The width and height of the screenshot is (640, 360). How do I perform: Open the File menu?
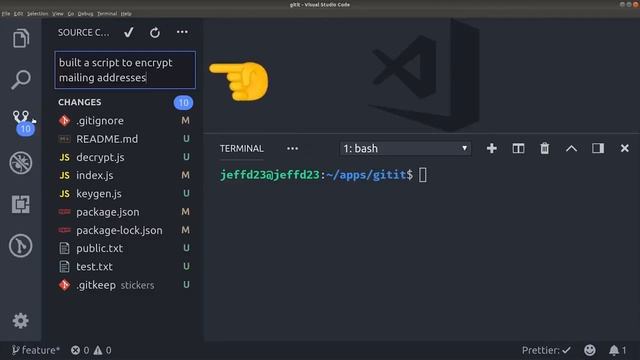click(6, 13)
